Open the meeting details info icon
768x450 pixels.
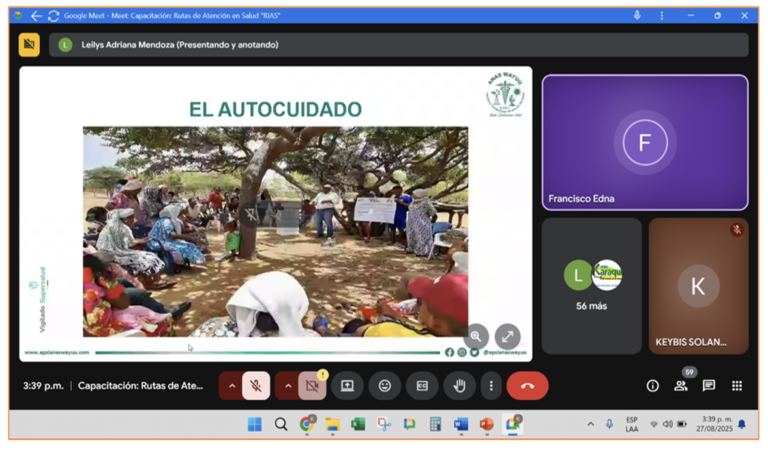[x=652, y=386]
